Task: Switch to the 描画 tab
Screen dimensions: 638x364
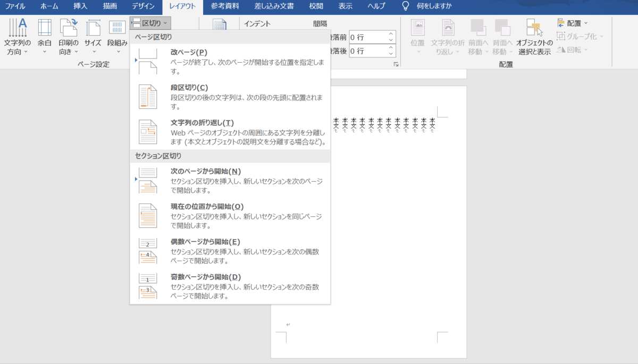Action: (x=111, y=6)
